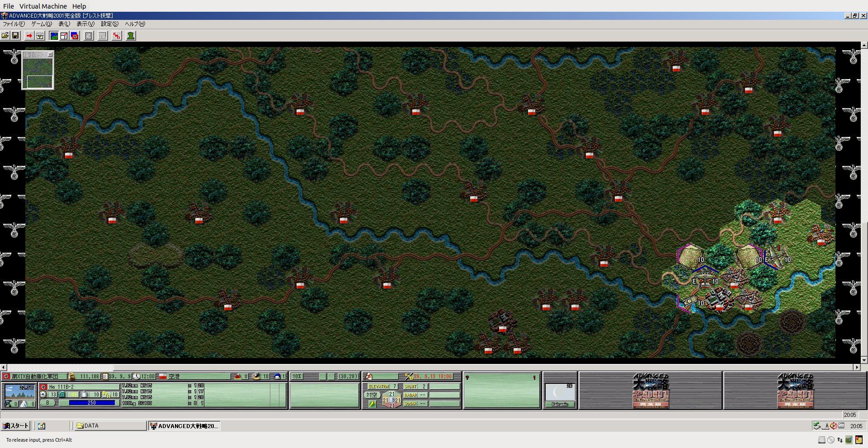The image size is (868, 448).
Task: Click the money bag funds icon
Action: [71, 377]
